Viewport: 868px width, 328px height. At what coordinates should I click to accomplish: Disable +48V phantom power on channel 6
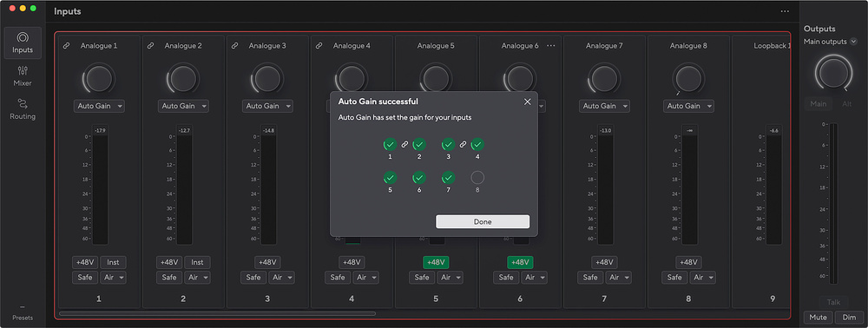point(520,262)
